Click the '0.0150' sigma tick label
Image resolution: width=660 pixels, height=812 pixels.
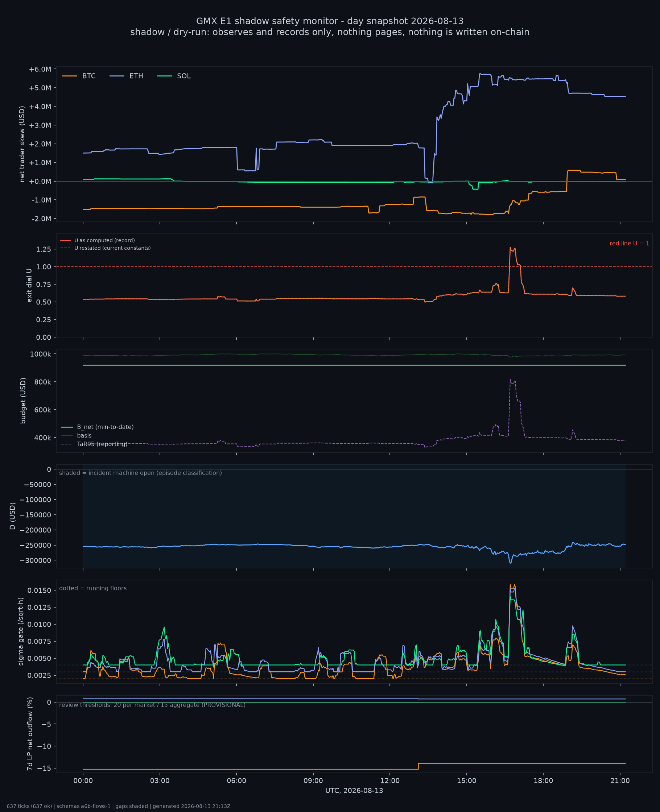point(40,590)
